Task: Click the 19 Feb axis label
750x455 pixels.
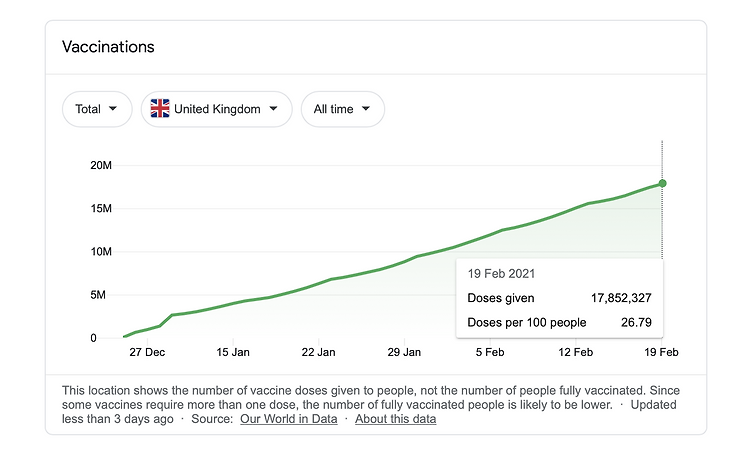Action: [x=662, y=352]
